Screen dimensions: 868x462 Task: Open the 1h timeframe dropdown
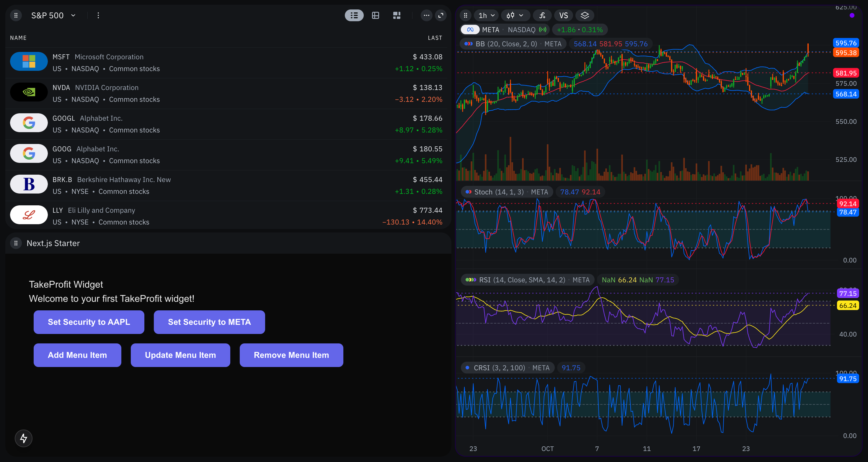[x=486, y=16]
